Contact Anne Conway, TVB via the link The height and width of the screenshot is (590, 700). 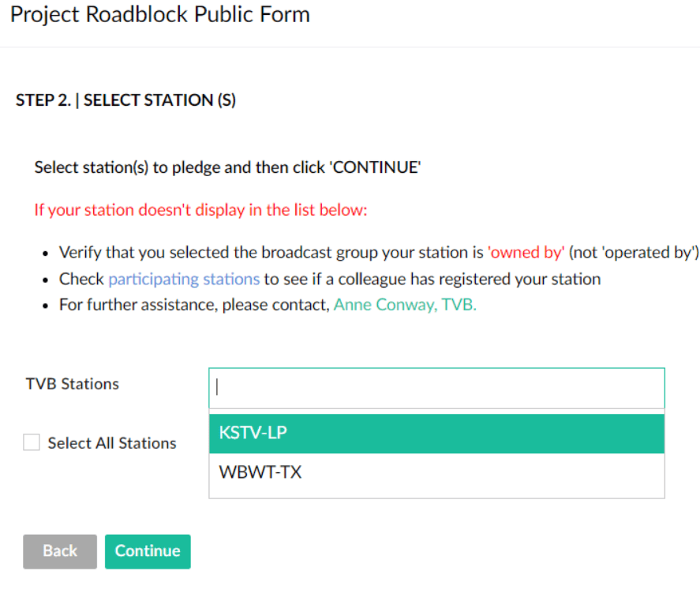[405, 304]
